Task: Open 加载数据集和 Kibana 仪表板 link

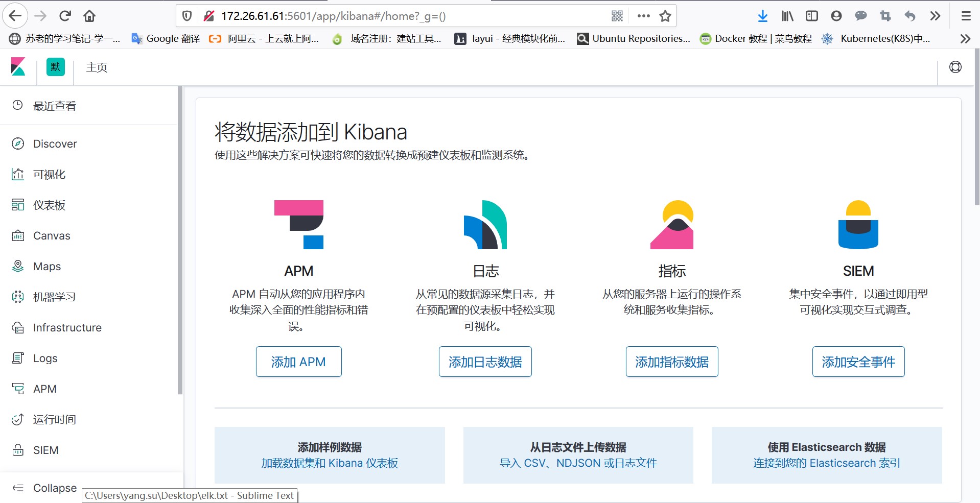Action: pos(330,463)
